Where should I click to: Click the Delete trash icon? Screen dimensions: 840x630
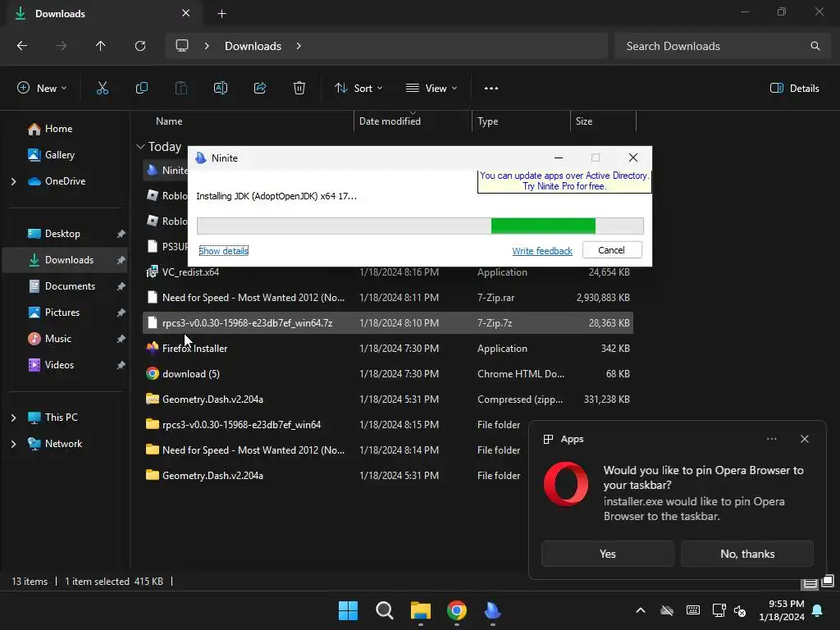point(299,89)
